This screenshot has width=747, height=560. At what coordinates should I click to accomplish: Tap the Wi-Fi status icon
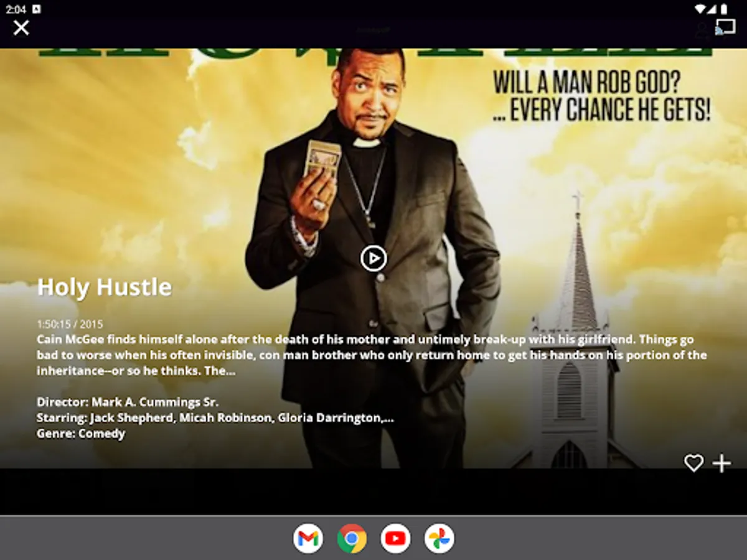point(700,9)
